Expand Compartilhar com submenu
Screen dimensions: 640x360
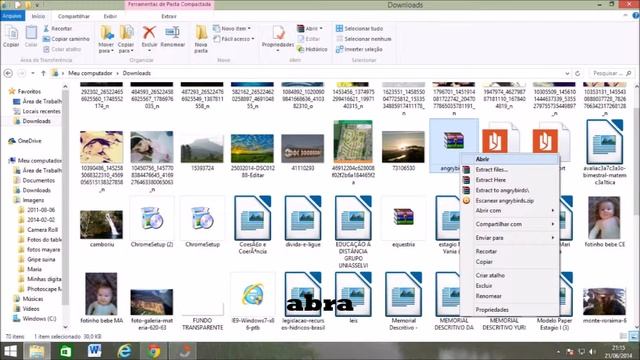click(x=510, y=224)
